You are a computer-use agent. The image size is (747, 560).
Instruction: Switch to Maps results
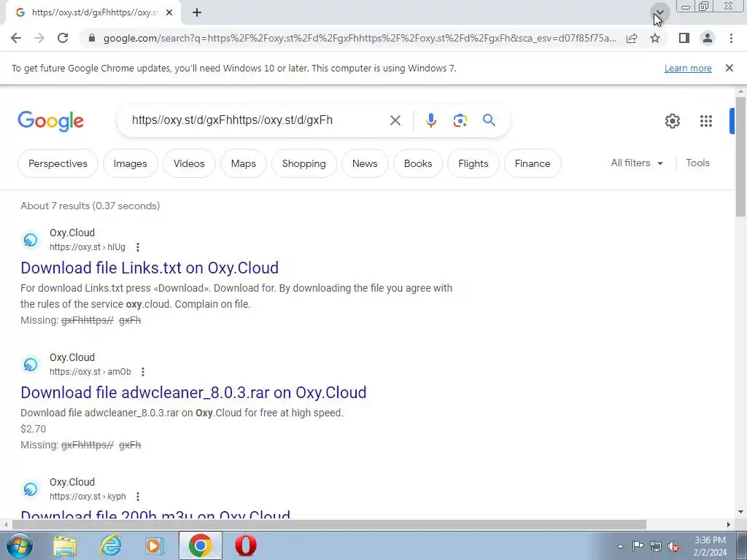tap(244, 163)
